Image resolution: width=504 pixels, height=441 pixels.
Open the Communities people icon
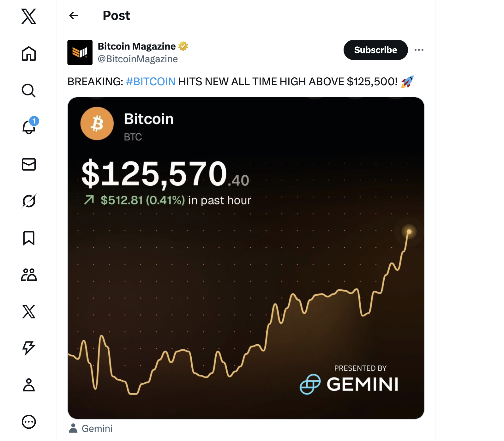29,275
